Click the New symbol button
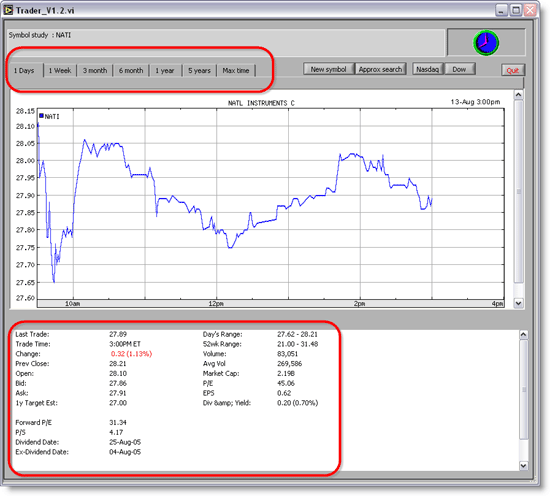The width and height of the screenshot is (550, 496). (x=328, y=69)
